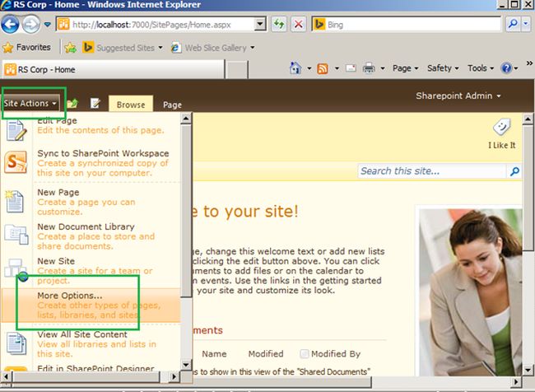The height and width of the screenshot is (392, 535).
Task: Select View All Site Content entry
Action: (91, 344)
